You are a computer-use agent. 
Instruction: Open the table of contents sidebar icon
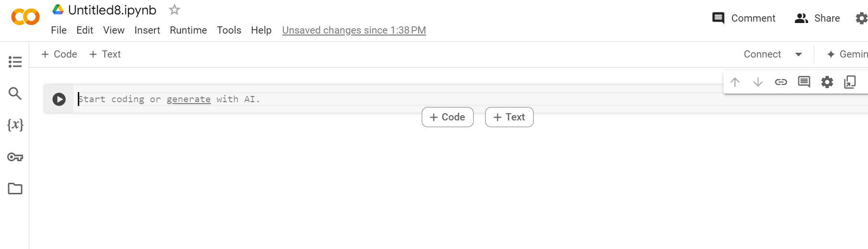[x=15, y=62]
